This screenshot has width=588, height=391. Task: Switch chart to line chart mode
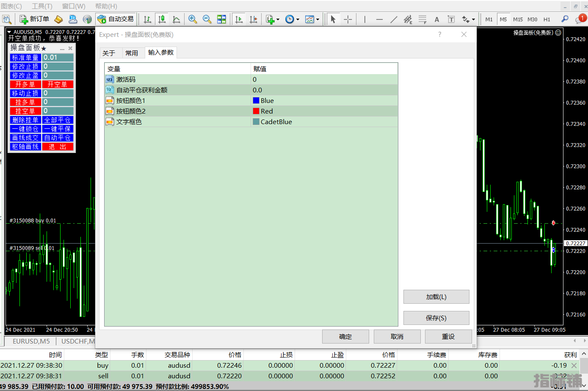(x=176, y=19)
